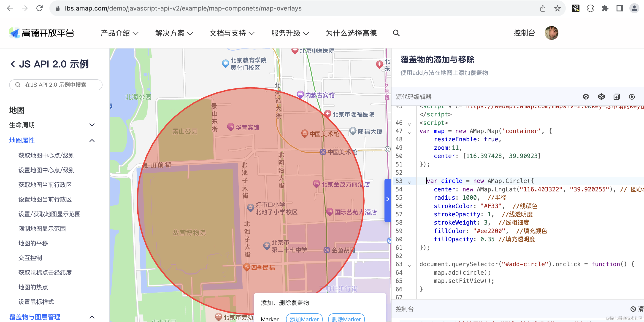Click the run code play icon
644x322 pixels.
pyautogui.click(x=631, y=97)
